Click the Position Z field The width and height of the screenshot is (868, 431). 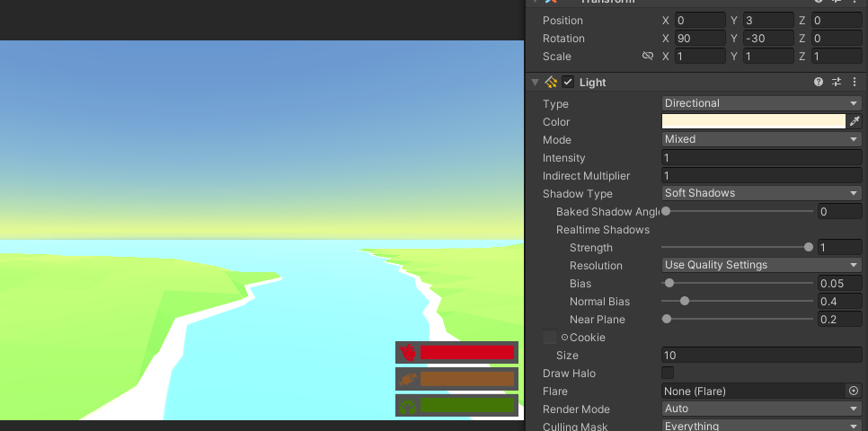pos(837,21)
